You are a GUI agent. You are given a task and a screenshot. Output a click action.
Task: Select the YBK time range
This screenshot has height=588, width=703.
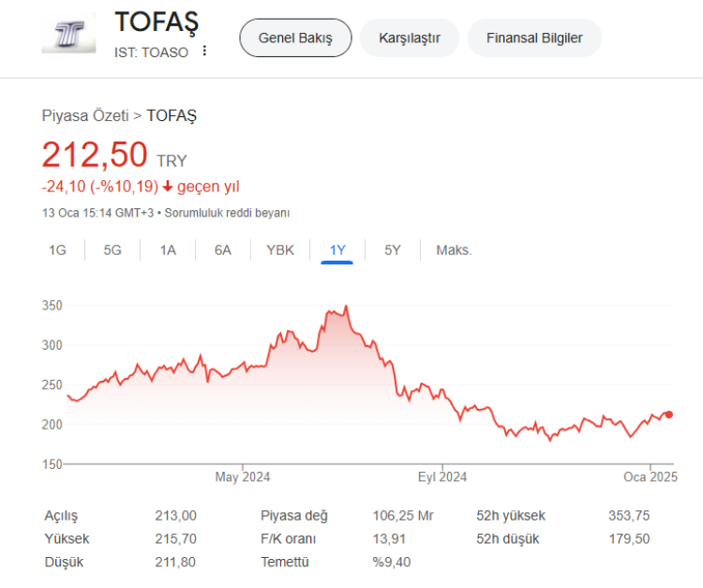tap(280, 250)
